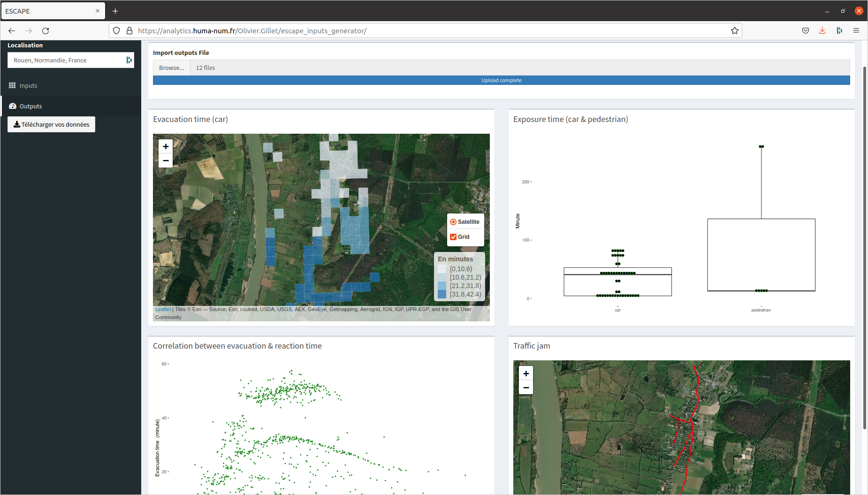Close the ESCAPE tab
This screenshot has width=868, height=495.
click(98, 11)
